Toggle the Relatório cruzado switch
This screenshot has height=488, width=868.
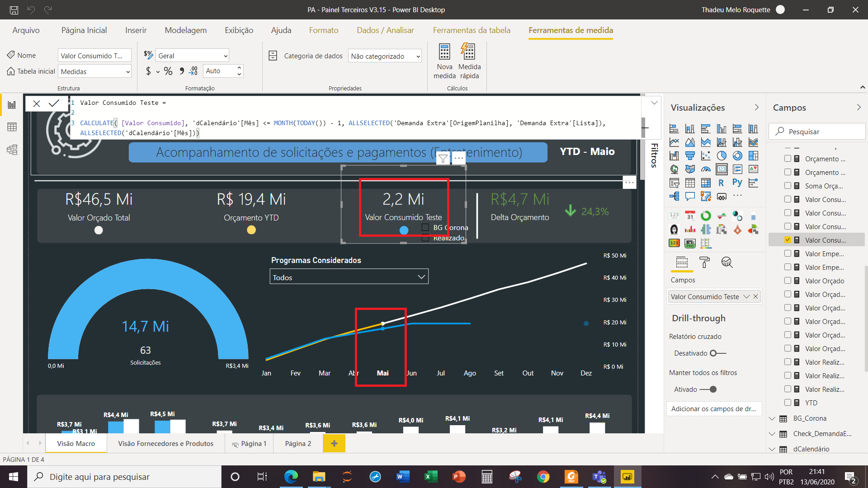pyautogui.click(x=718, y=353)
